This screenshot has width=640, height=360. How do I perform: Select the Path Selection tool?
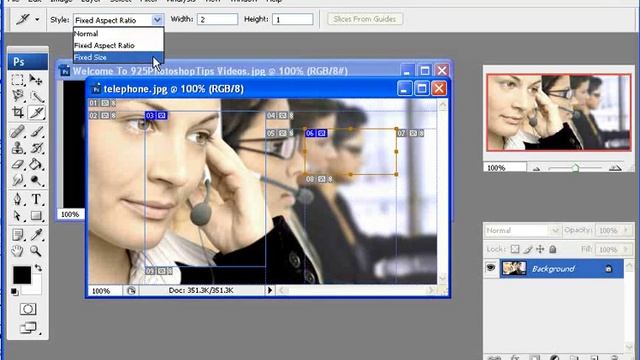pyautogui.click(x=18, y=216)
